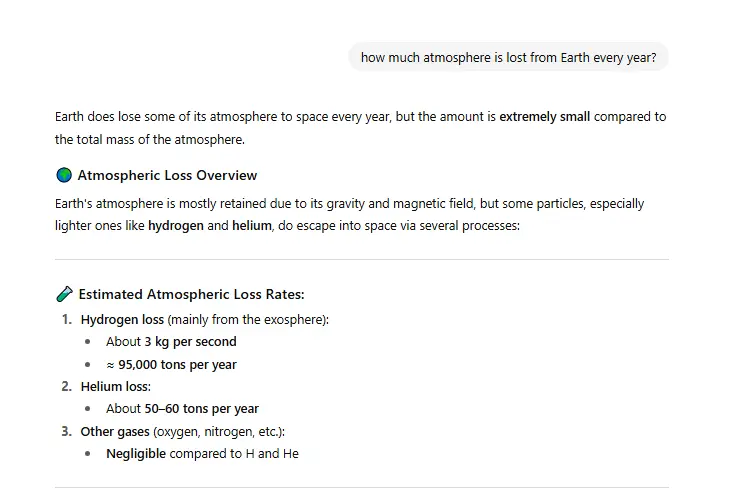Click the divider line above Estimated Loss Rates
The image size is (734, 492).
[x=362, y=260]
